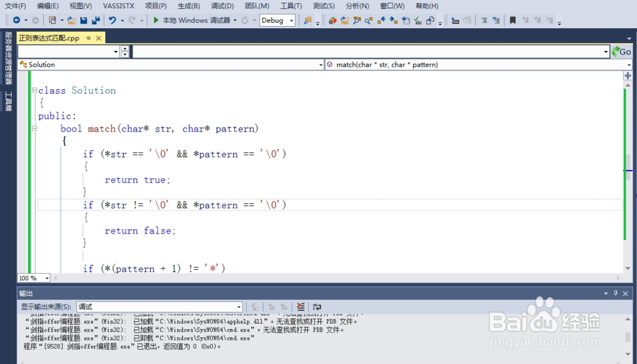Click VA Find Symbol in Solution icon

[x=357, y=20]
